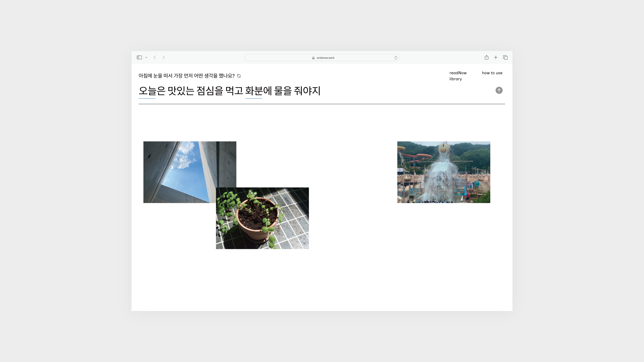This screenshot has width=644, height=362.
Task: Select the underlined word 화분에
Action: tap(258, 91)
